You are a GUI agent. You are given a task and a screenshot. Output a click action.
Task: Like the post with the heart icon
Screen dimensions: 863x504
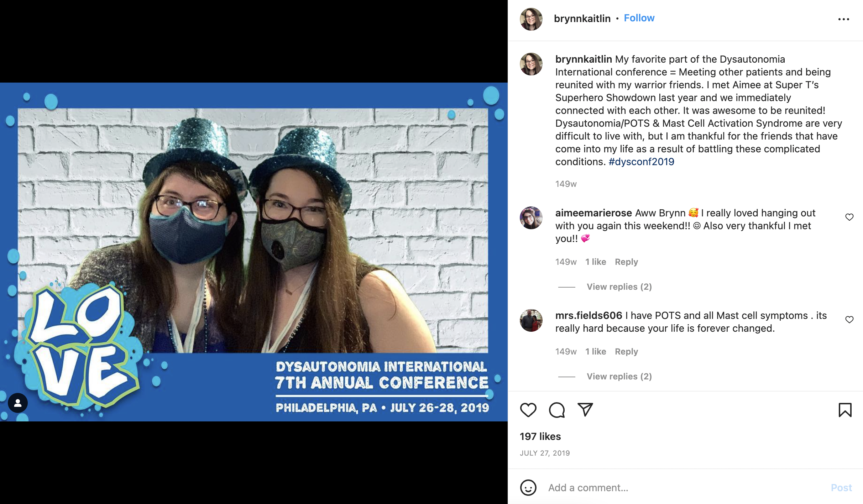pos(528,410)
